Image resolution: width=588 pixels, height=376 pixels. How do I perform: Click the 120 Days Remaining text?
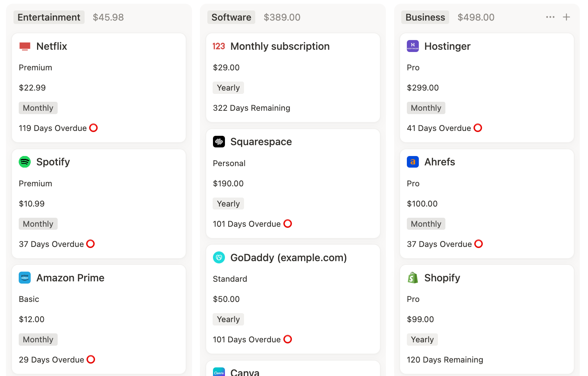[445, 360]
